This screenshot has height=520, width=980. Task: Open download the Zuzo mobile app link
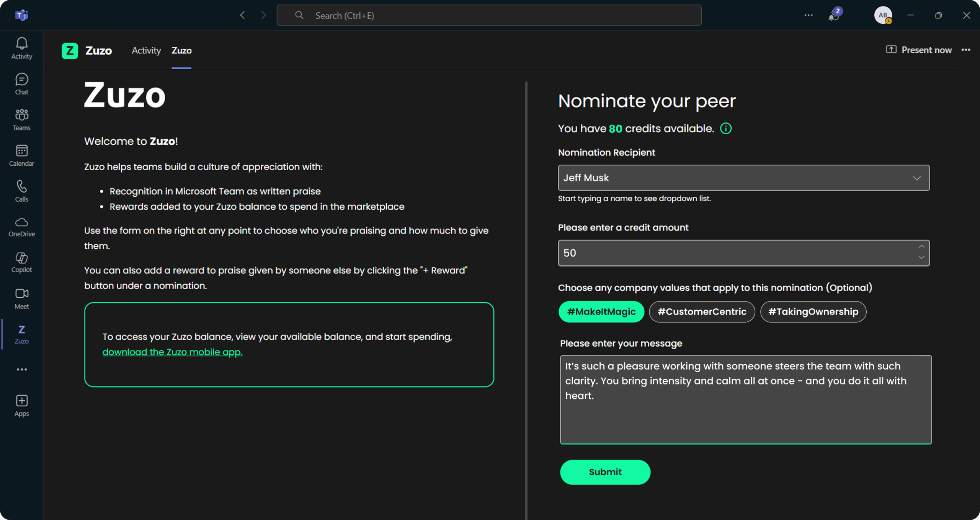(x=172, y=352)
